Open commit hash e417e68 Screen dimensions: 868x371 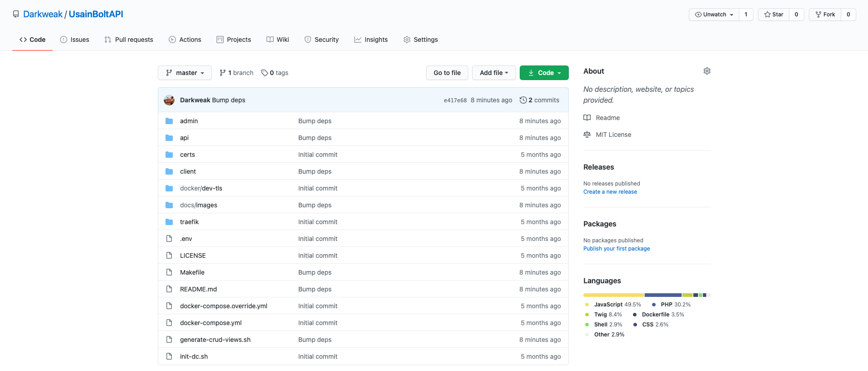point(455,100)
